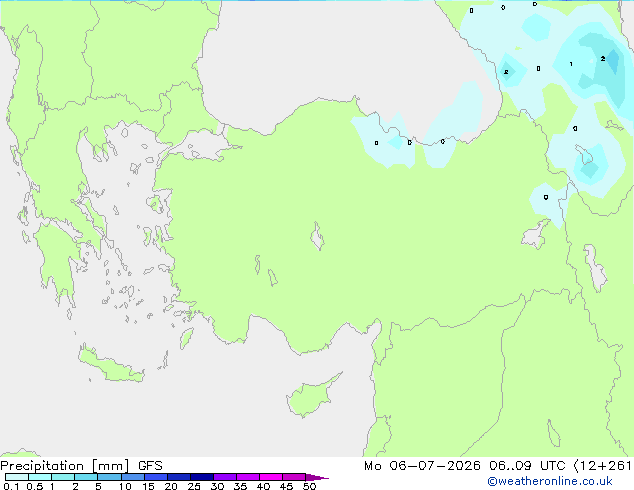Click the 10–15 mm legend color
634x490 pixels.
click(x=132, y=477)
